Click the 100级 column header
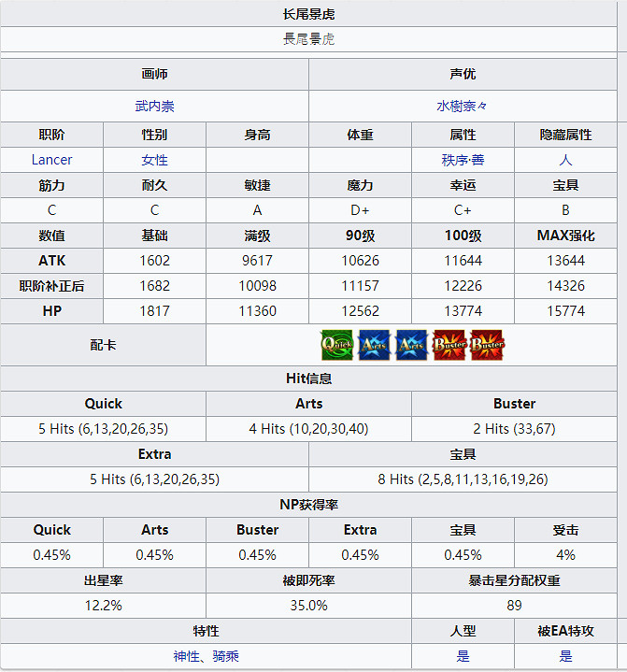Screen dimensions: 627x672 (463, 236)
